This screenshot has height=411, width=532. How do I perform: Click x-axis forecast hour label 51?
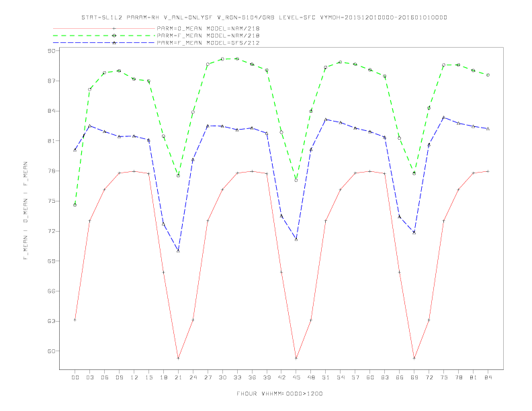point(326,377)
